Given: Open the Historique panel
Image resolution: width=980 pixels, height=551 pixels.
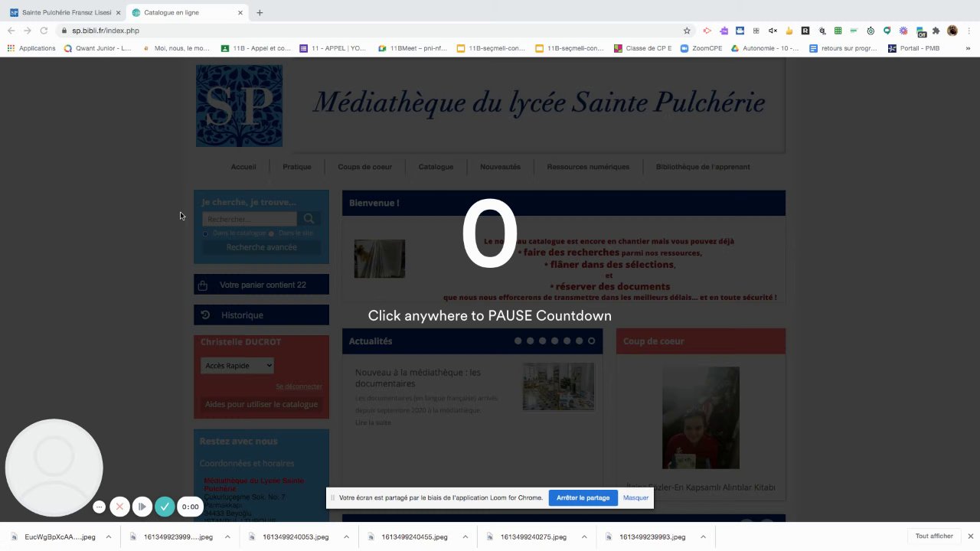Looking at the screenshot, I should [x=261, y=315].
